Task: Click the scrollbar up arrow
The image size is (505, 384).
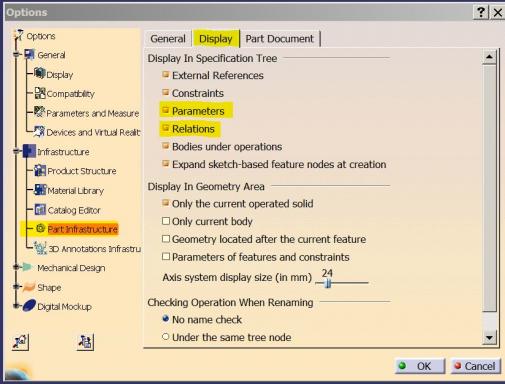Action: 489,57
